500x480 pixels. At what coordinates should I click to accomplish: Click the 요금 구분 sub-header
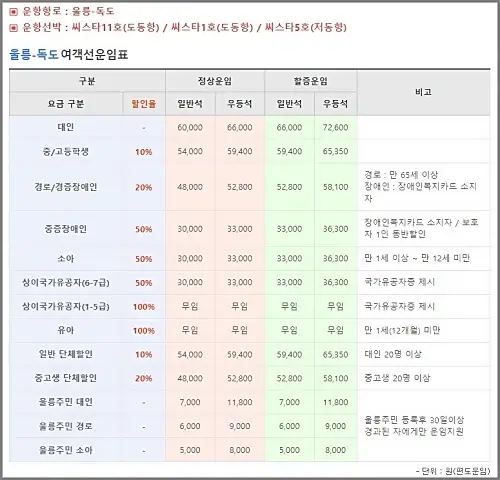tap(66, 104)
